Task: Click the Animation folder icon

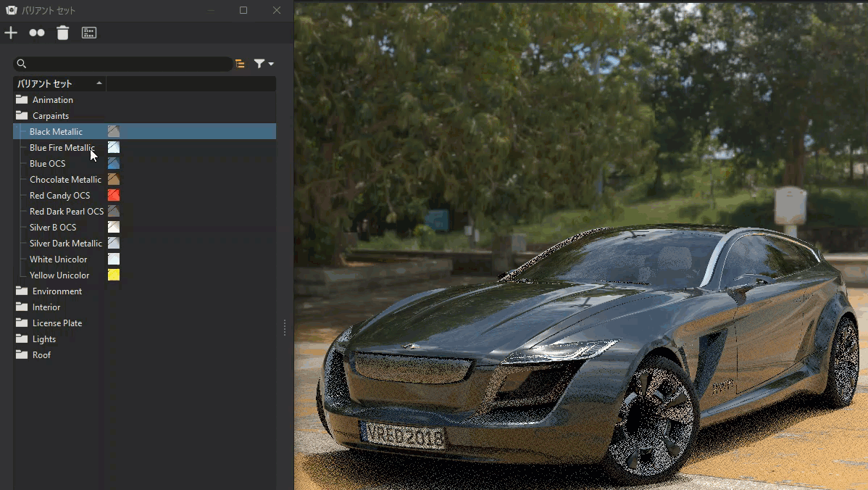Action: coord(22,99)
